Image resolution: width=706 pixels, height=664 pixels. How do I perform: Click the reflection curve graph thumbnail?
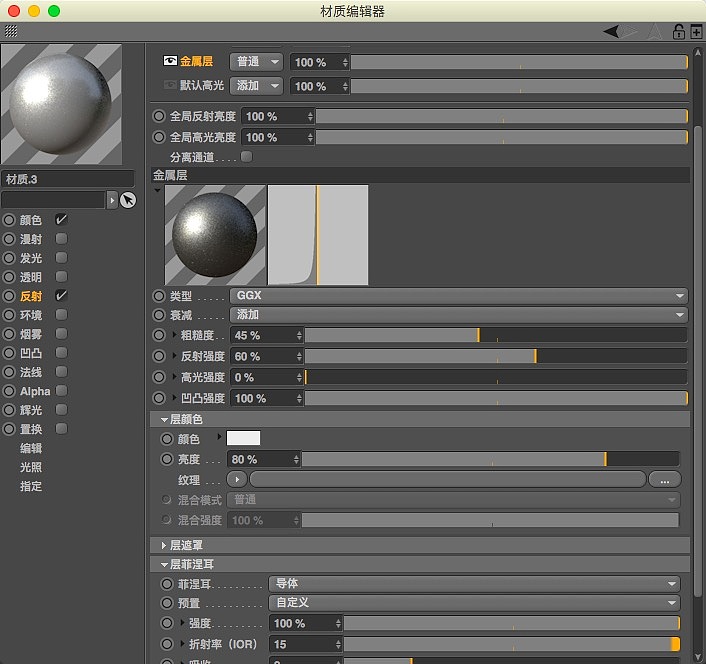pos(318,235)
